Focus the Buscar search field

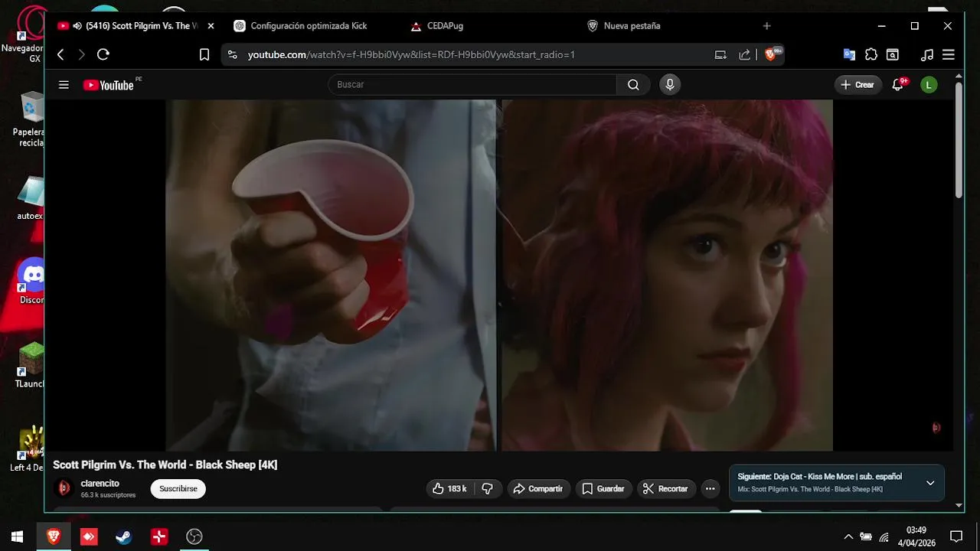[472, 85]
